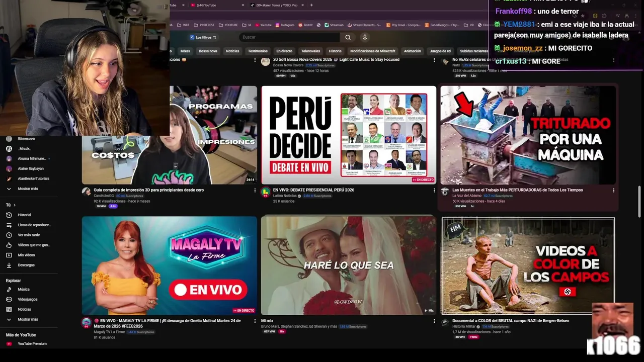Open options menu for 30 Soft Bossa Nova video
The height and width of the screenshot is (362, 644).
coord(434,60)
